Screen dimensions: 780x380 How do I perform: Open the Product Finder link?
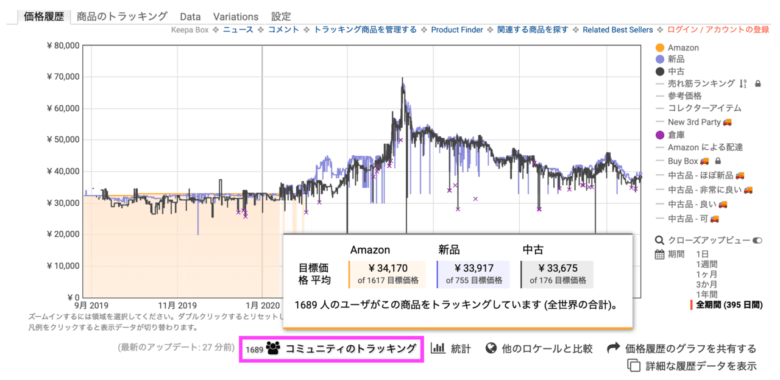pos(457,30)
